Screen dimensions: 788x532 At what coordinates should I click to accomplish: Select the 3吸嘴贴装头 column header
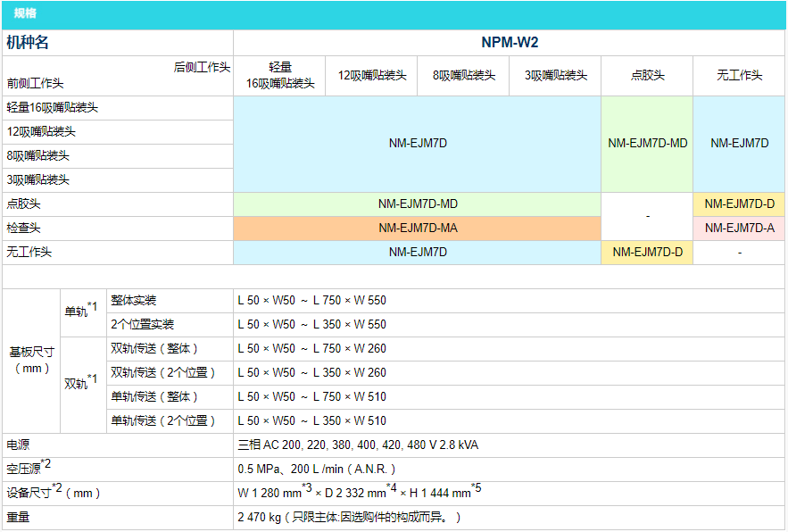(554, 76)
